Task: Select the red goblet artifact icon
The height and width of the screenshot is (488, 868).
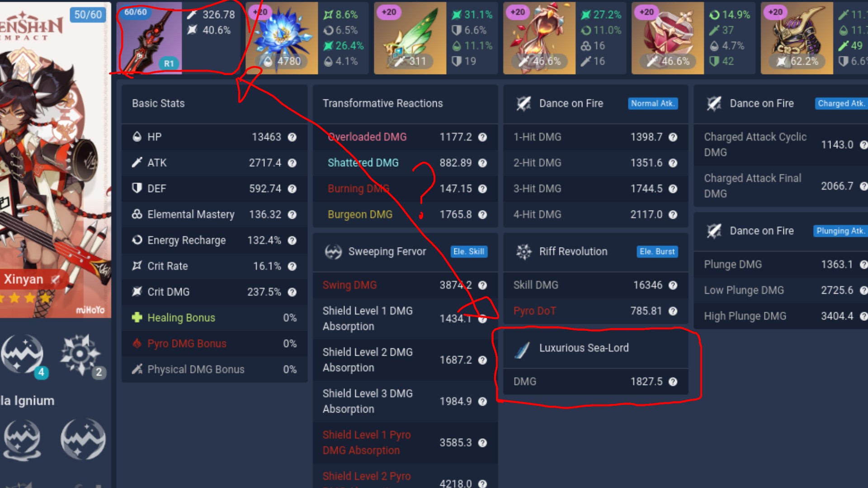Action: 668,38
